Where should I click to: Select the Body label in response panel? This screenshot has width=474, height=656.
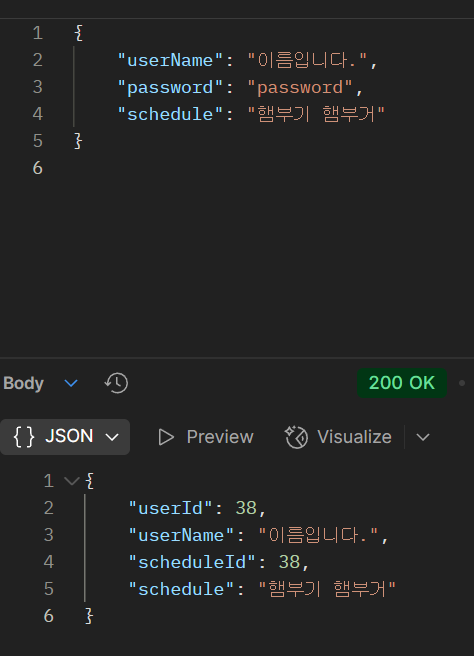coord(23,383)
